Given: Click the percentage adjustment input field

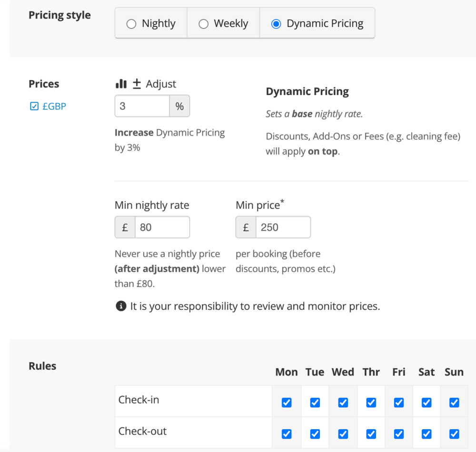Looking at the screenshot, I should pyautogui.click(x=143, y=106).
